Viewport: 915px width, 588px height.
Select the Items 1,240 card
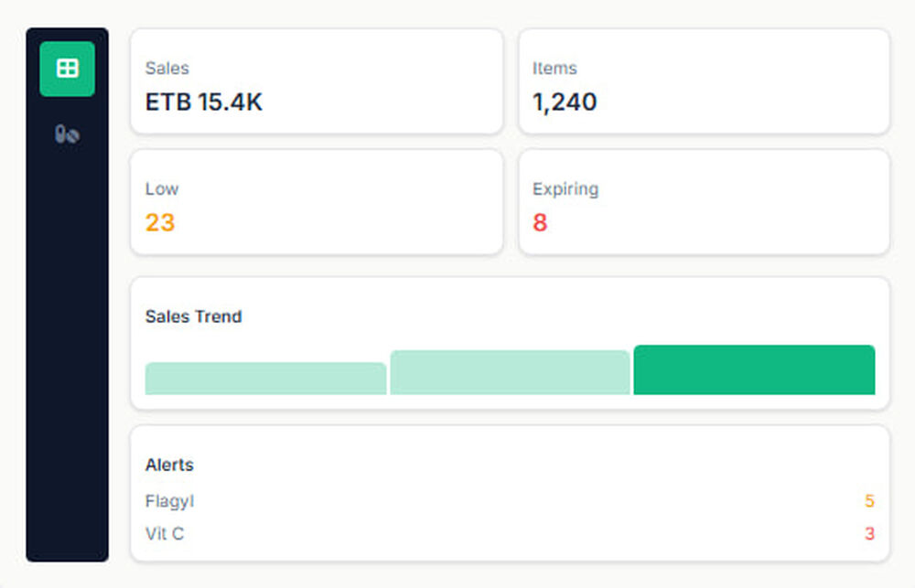coord(704,81)
